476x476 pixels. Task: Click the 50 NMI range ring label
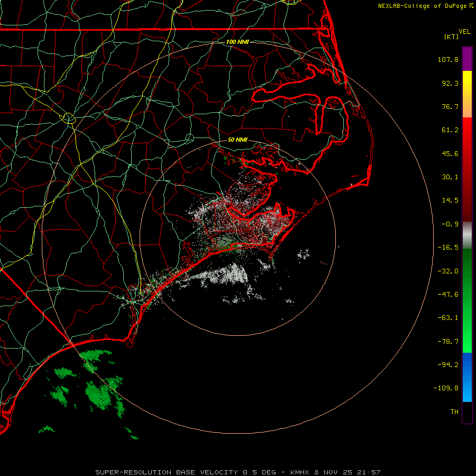(x=237, y=140)
